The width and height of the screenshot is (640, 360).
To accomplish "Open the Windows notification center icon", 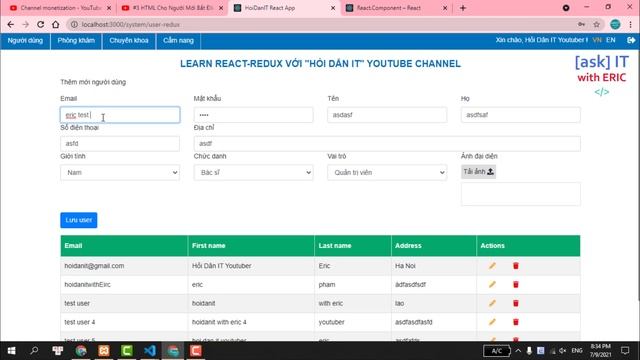I will (x=625, y=351).
